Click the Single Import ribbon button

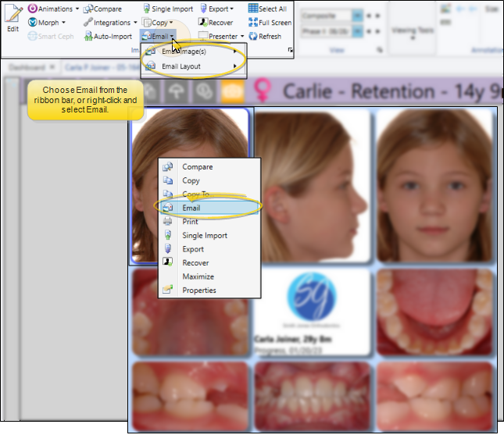(166, 9)
